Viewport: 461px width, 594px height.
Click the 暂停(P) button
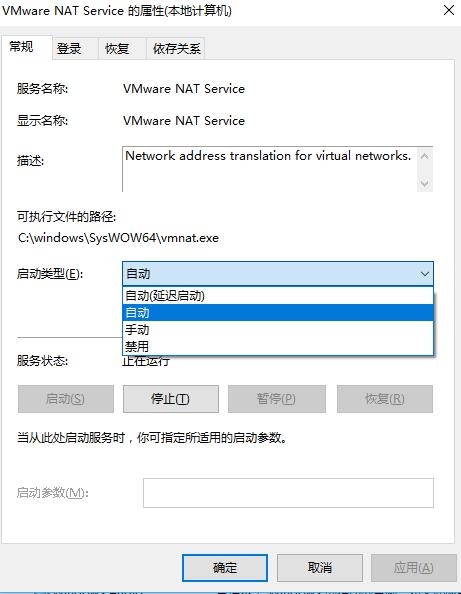277,399
